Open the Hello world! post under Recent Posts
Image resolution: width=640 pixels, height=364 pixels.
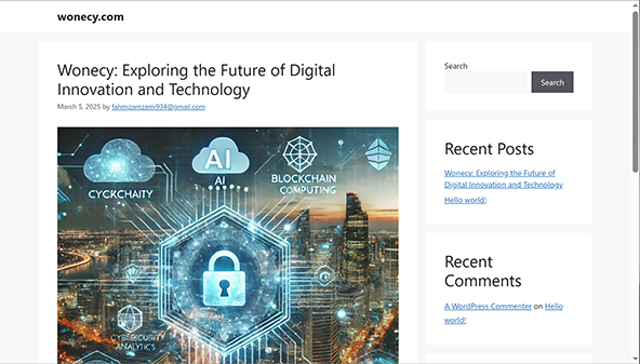pyautogui.click(x=465, y=200)
